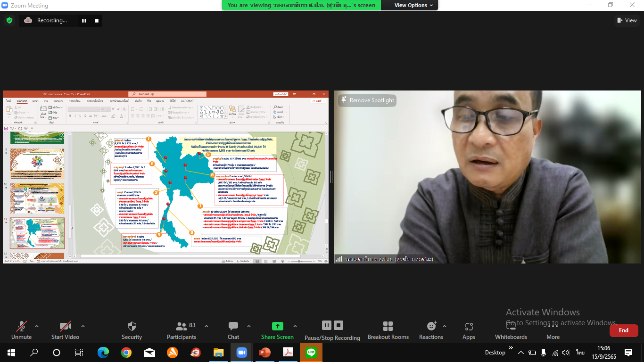Click the Save icon in shared PowerPoint
Screen dimensions: 644x362
[x=6, y=128]
